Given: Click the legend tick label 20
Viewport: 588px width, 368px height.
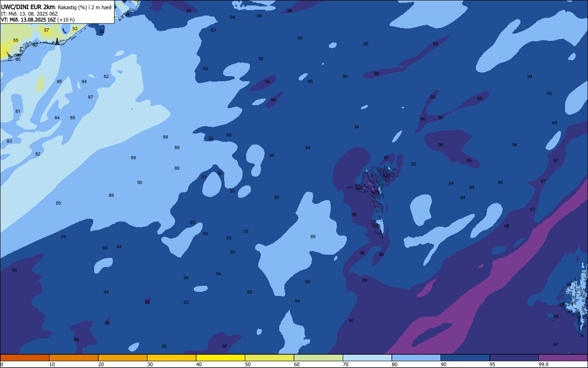Looking at the screenshot, I should [x=101, y=364].
